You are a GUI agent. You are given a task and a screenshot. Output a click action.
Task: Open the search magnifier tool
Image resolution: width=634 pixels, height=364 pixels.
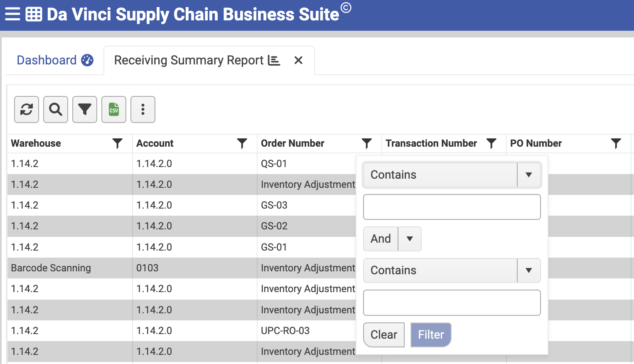coord(56,110)
